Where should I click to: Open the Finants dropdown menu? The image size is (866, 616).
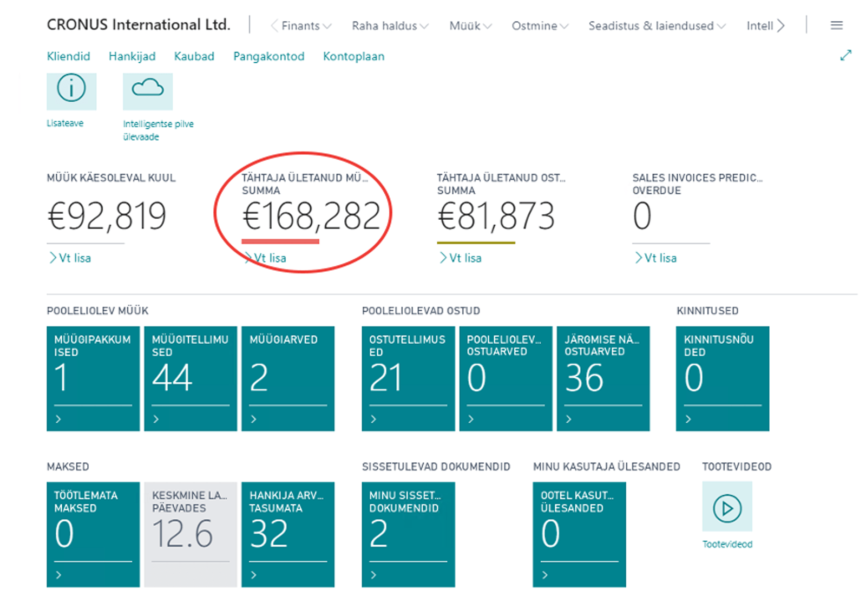(x=306, y=26)
